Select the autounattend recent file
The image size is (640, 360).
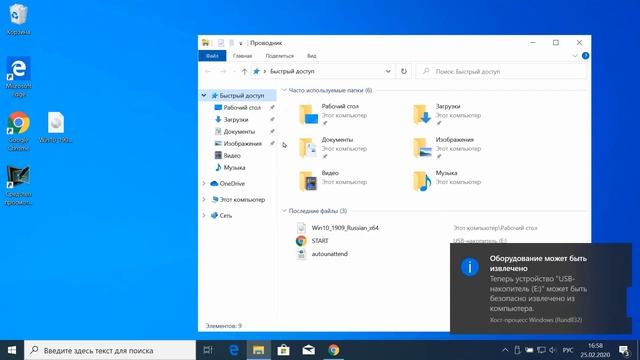[329, 254]
